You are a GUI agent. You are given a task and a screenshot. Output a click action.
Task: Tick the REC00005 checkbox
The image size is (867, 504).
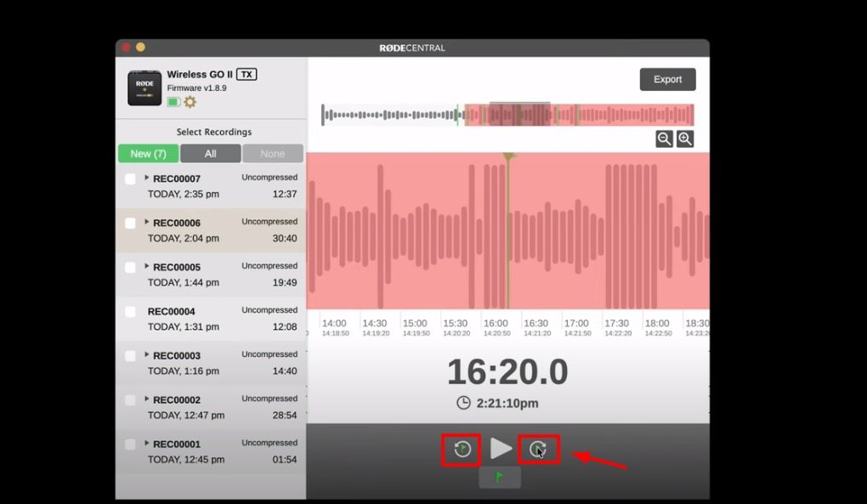[130, 268]
